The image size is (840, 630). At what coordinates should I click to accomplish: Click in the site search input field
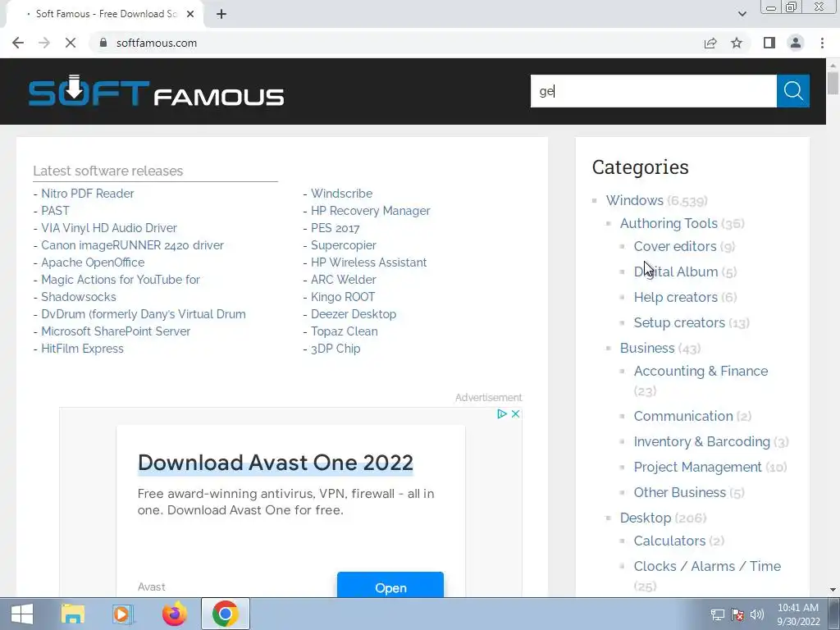pos(654,91)
